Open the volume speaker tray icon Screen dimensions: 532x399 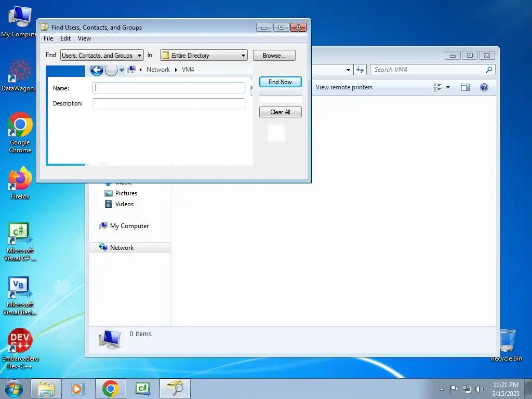pos(479,389)
